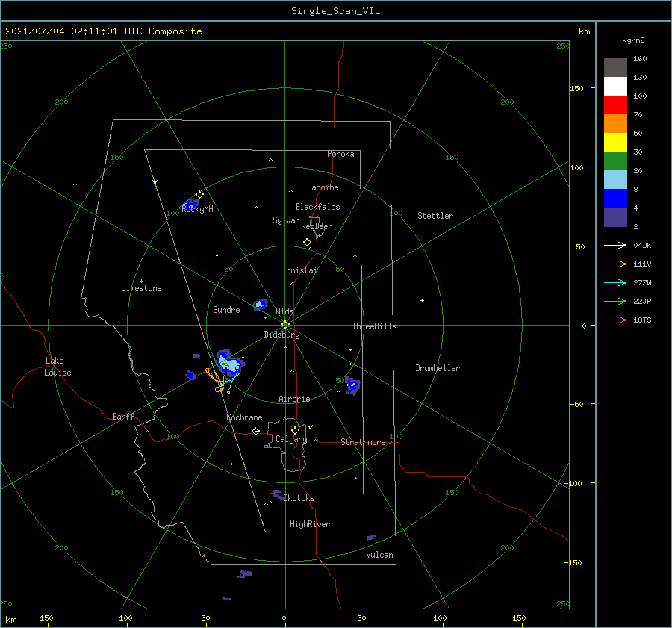Click the Ponoka city label

340,154
